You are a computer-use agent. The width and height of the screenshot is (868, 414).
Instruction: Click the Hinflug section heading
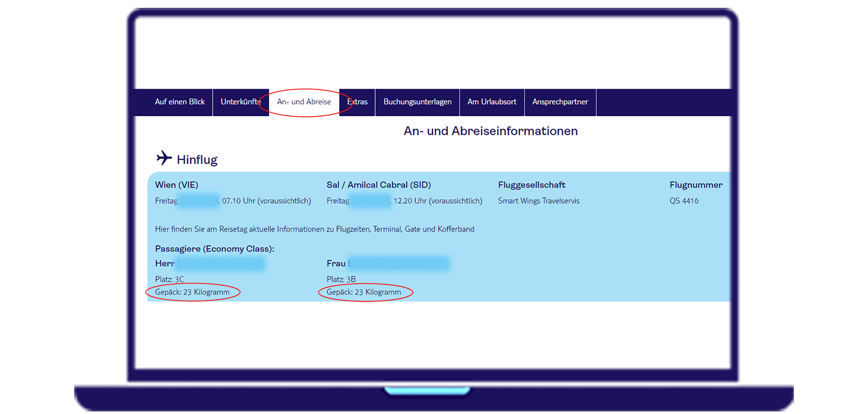pyautogui.click(x=197, y=159)
